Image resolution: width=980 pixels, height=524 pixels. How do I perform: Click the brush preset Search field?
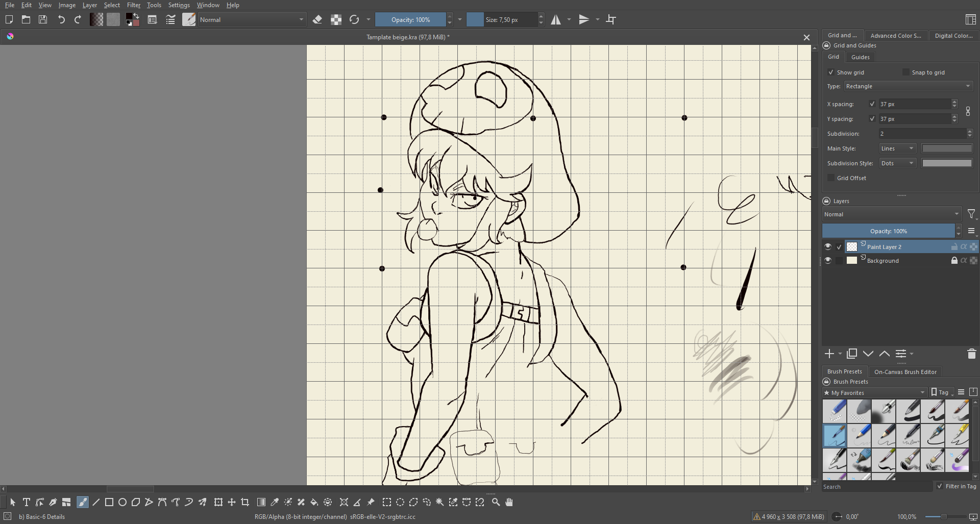point(877,487)
